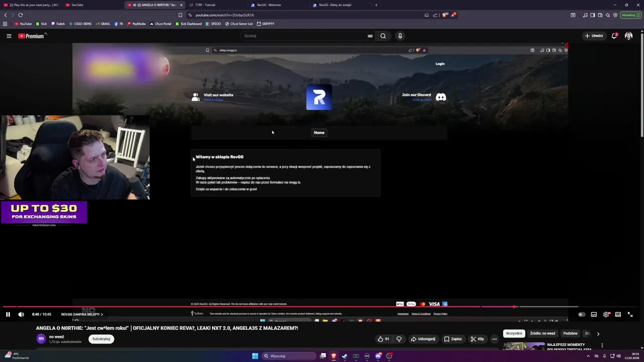This screenshot has height=362, width=644.
Task: Select Źródło: no weeź filter chip
Action: [x=542, y=333]
